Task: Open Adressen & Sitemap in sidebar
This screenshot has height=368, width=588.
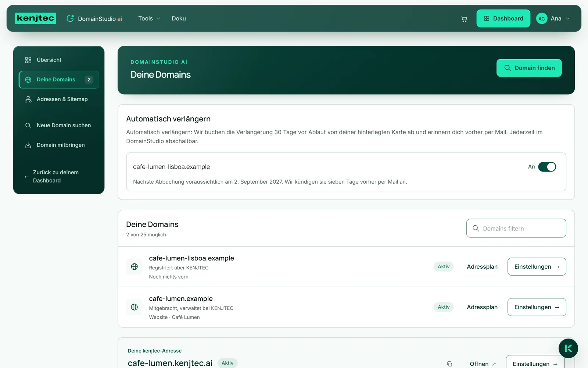Action: click(x=59, y=99)
